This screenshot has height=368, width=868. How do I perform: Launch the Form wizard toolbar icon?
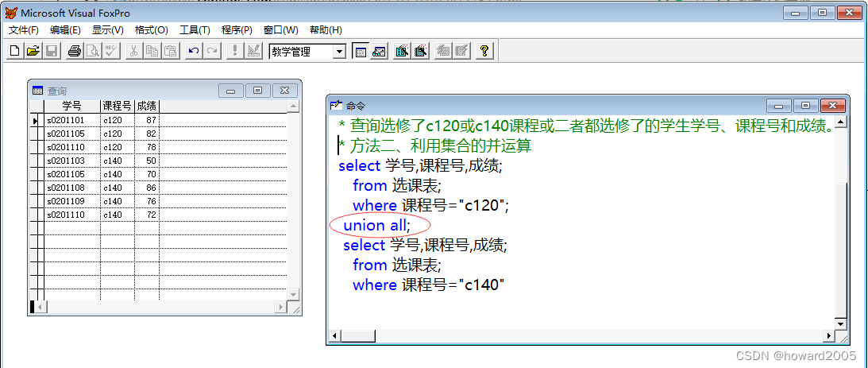click(x=403, y=52)
